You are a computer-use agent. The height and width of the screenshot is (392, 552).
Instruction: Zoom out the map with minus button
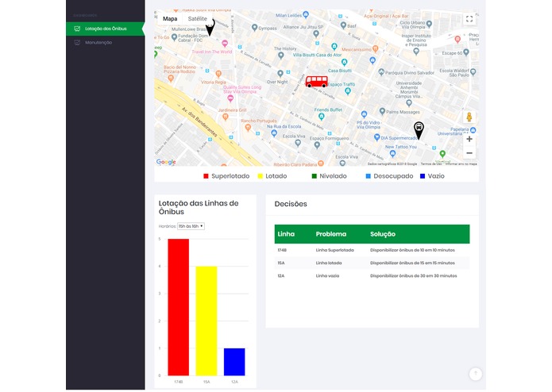pyautogui.click(x=469, y=153)
